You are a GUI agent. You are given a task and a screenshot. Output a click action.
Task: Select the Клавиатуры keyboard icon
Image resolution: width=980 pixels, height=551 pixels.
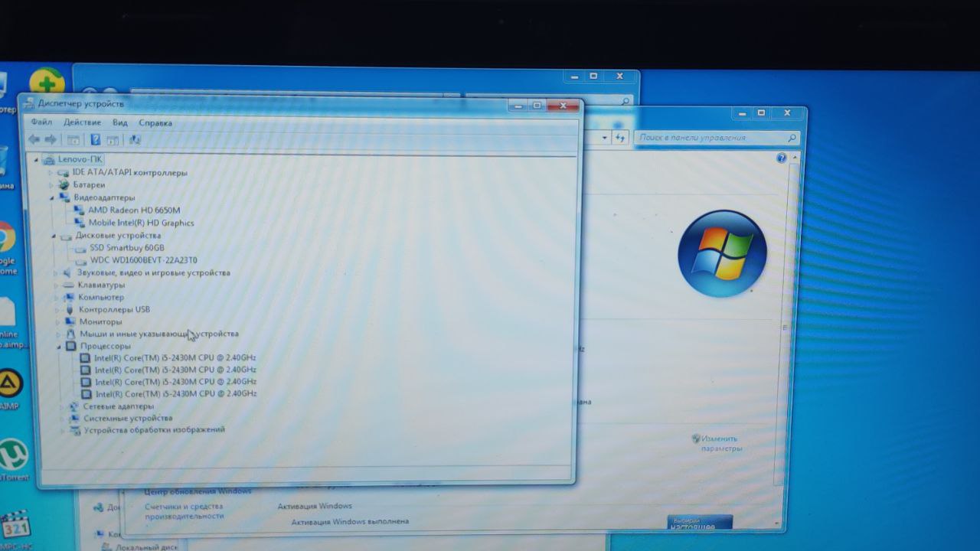point(68,285)
